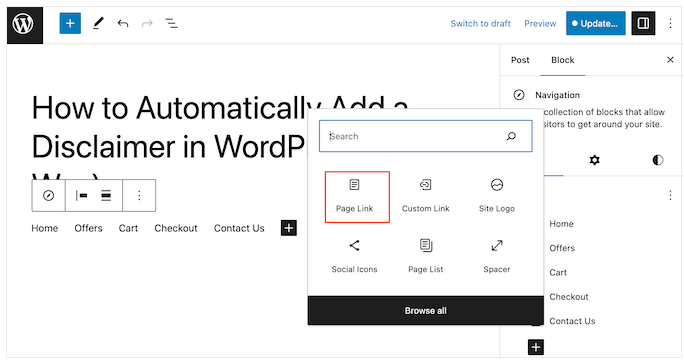This screenshot has height=363, width=684.
Task: Toggle the settings sidebar panel button
Action: point(643,24)
